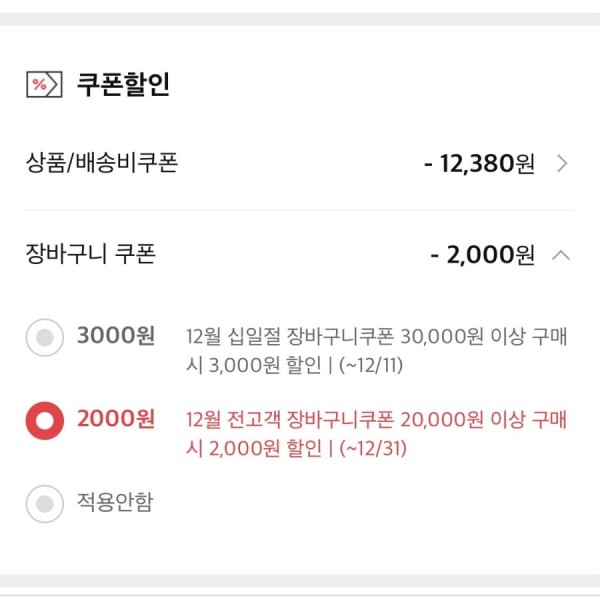Click the 장바구니 쿠폰 row label
600x600 pixels.
click(91, 254)
